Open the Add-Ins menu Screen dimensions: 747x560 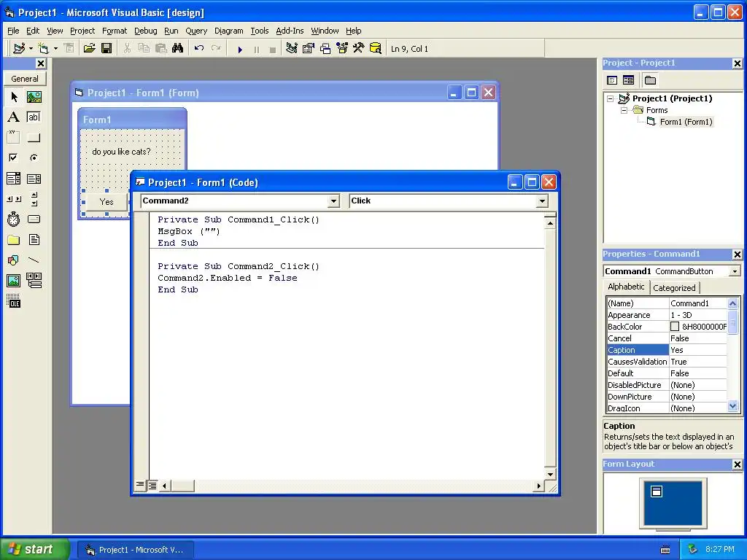pos(290,31)
